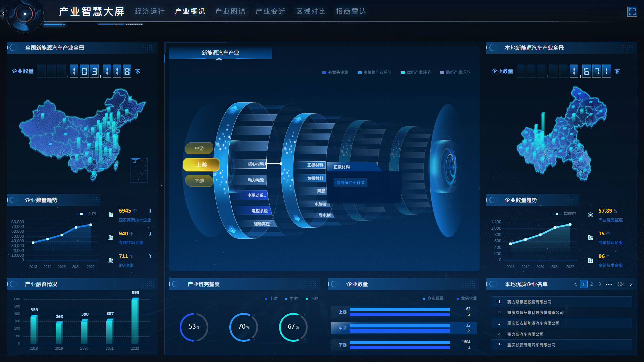Collapse the 新能源汽车产业 dropdown arrow
The image size is (644, 362).
[219, 59]
